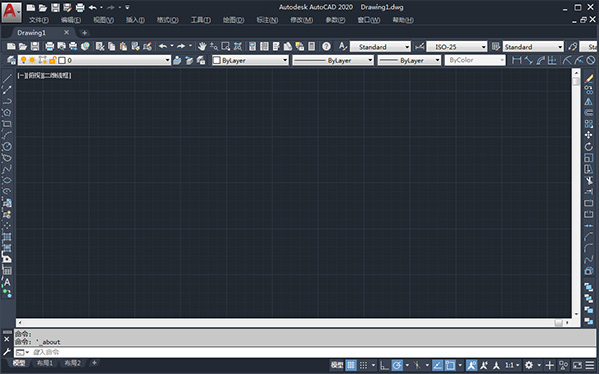
Task: Click the Pan hand tool
Action: point(202,47)
